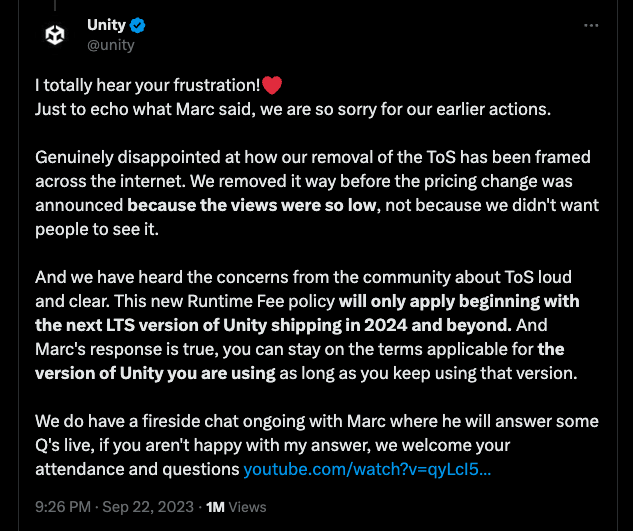This screenshot has width=633, height=531.
Task: Click "I totally hear your frustration!" line
Action: coord(148,85)
